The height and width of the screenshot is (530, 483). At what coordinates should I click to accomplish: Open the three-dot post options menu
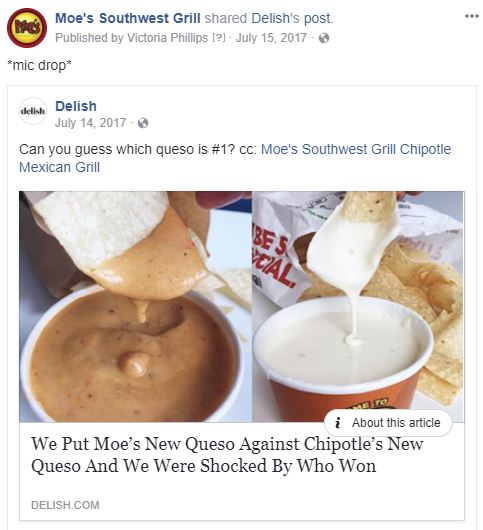pos(472,16)
